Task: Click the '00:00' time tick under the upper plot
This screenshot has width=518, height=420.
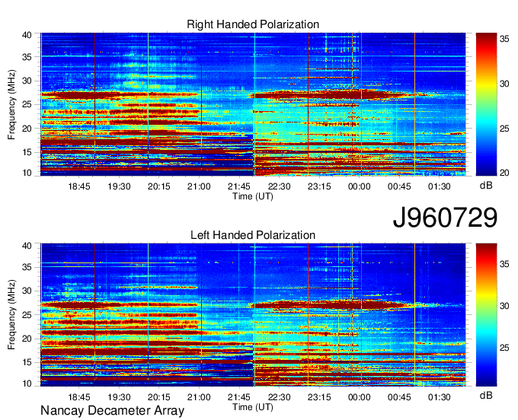Action: click(x=359, y=186)
